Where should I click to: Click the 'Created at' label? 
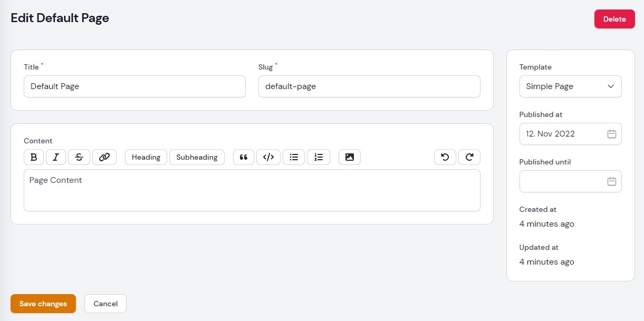538,209
